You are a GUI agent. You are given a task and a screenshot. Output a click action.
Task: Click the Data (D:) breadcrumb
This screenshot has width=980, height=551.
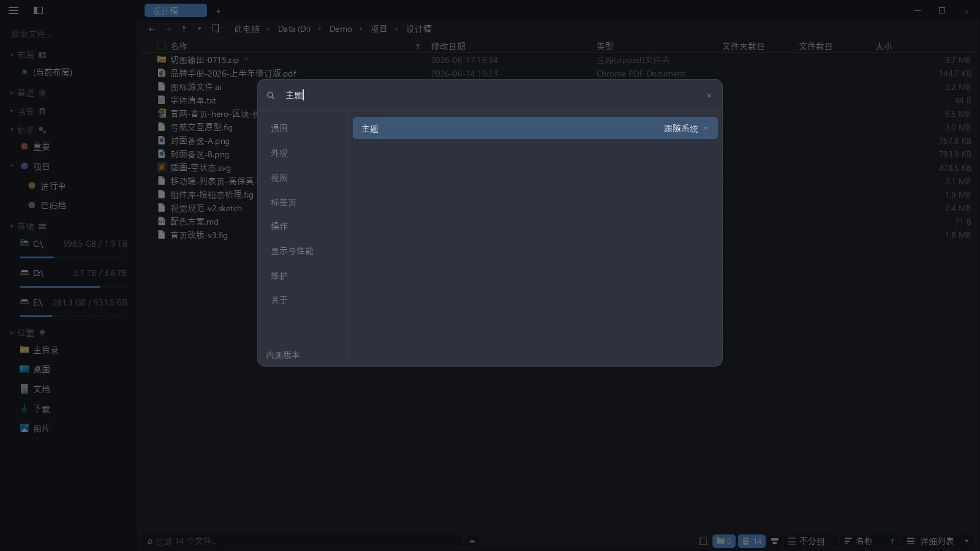coord(294,29)
